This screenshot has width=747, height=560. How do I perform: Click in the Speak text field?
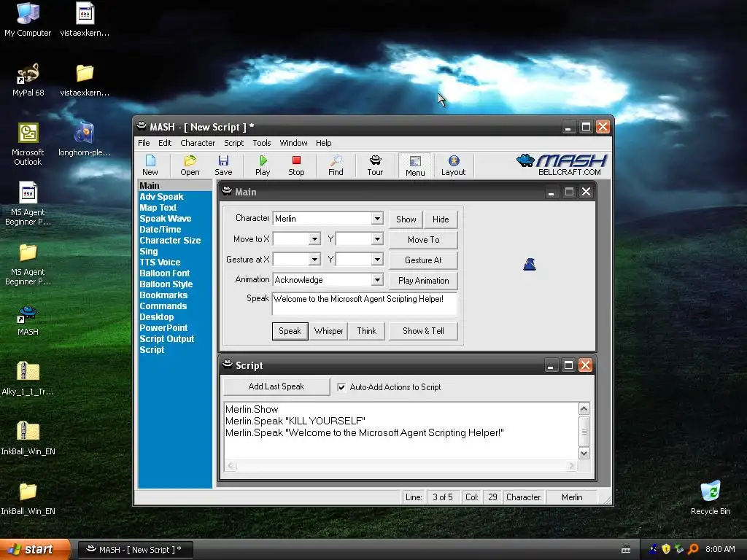[x=365, y=304]
